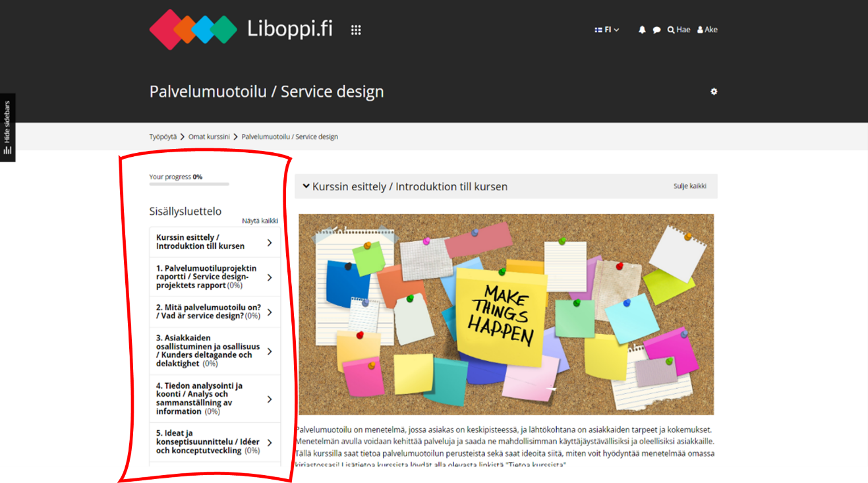Image resolution: width=868 pixels, height=483 pixels.
Task: Open 3. Asiakkaiden osallistuminen ja osallisuus item
Action: [215, 351]
